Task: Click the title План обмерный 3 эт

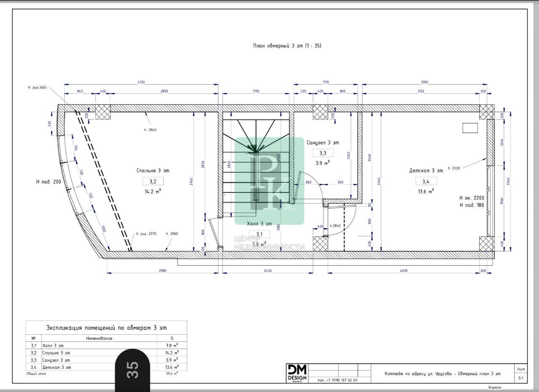Action: (x=287, y=46)
